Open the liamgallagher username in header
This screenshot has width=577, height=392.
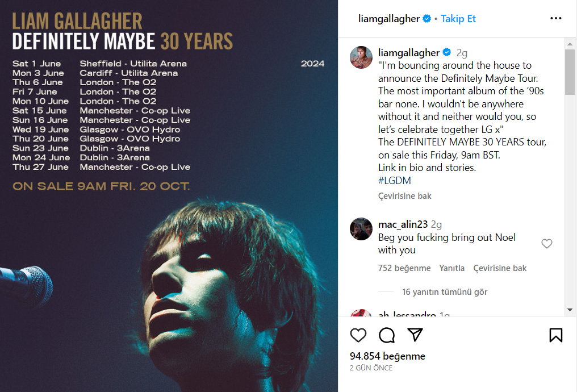[x=389, y=19]
